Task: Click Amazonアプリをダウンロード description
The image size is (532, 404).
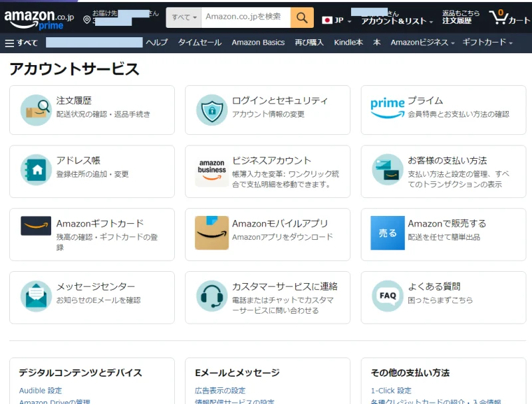Action: pyautogui.click(x=283, y=237)
